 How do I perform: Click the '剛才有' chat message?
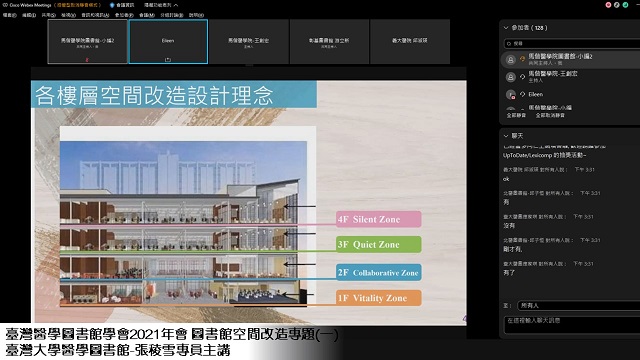512,249
